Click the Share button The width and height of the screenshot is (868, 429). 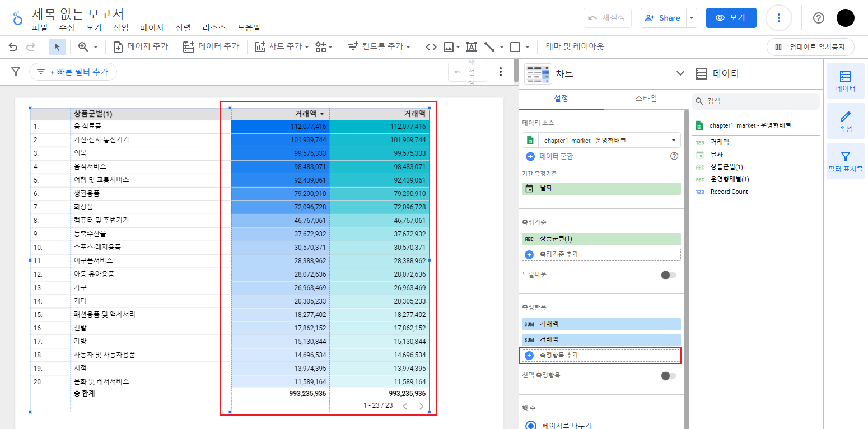663,18
